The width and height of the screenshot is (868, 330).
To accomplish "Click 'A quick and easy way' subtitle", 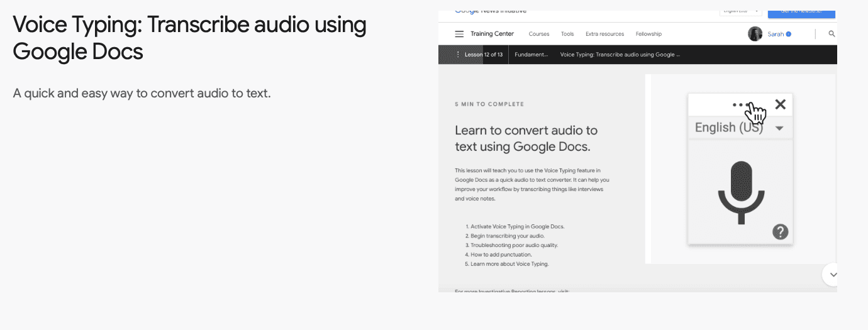I will click(x=142, y=94).
